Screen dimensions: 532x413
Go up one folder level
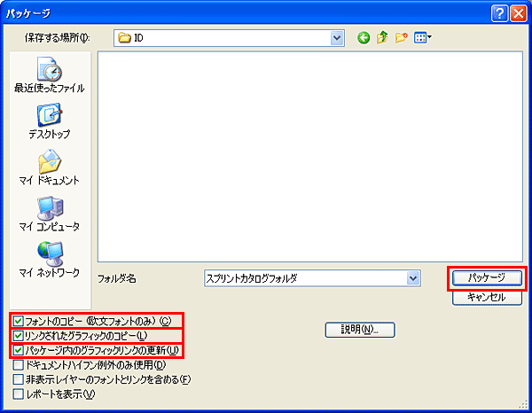[x=382, y=37]
